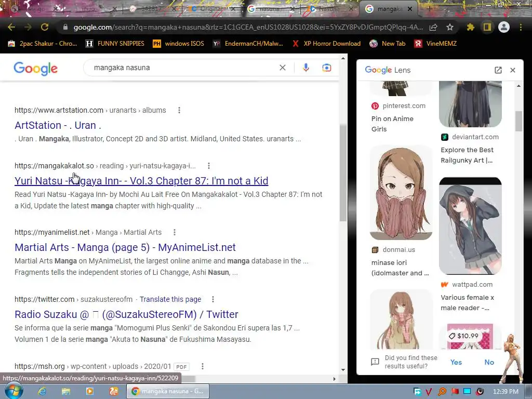Open the New Tab bookmark
Image resolution: width=532 pixels, height=399 pixels.
point(388,44)
